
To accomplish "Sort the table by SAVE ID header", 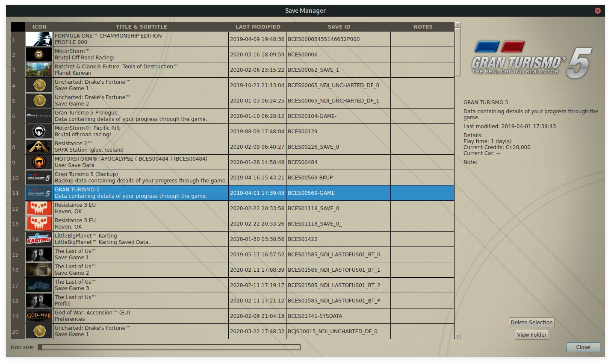I will tap(339, 26).
